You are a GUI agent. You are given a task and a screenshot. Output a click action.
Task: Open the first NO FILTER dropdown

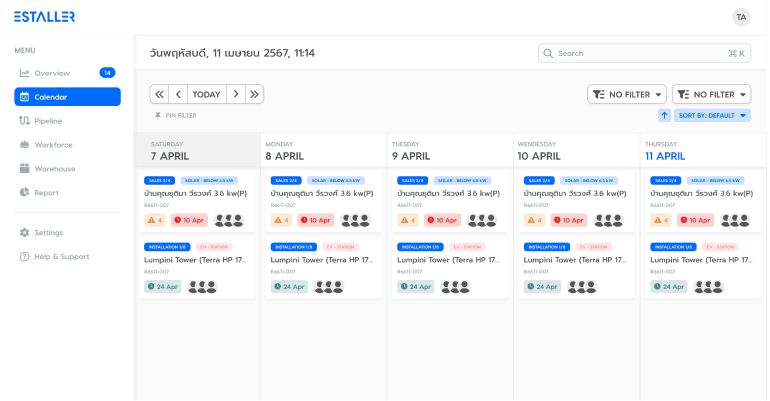626,94
